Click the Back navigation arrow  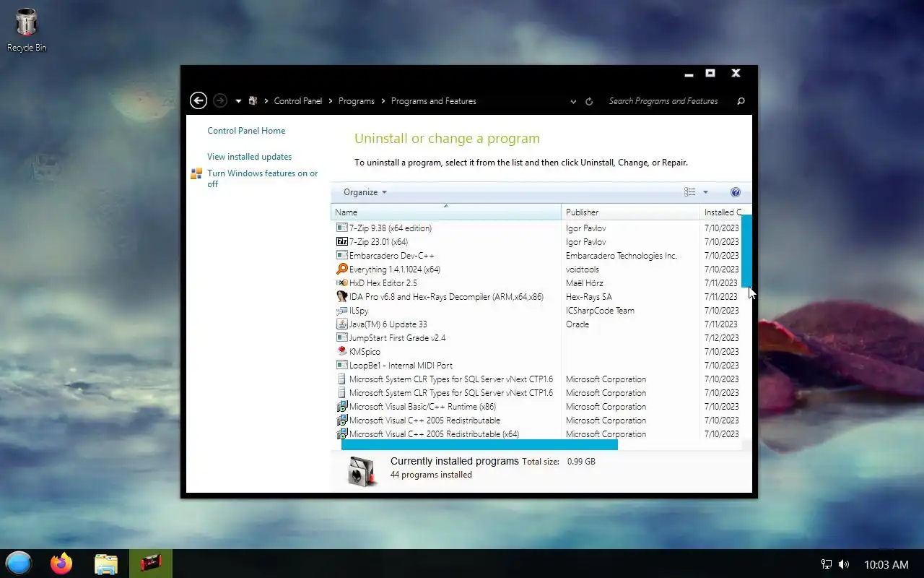(199, 101)
